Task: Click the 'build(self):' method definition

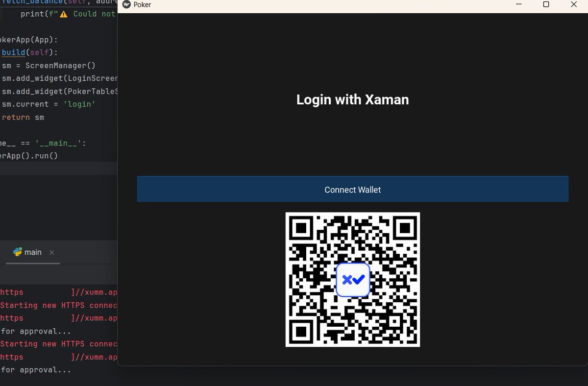Action: (30, 52)
